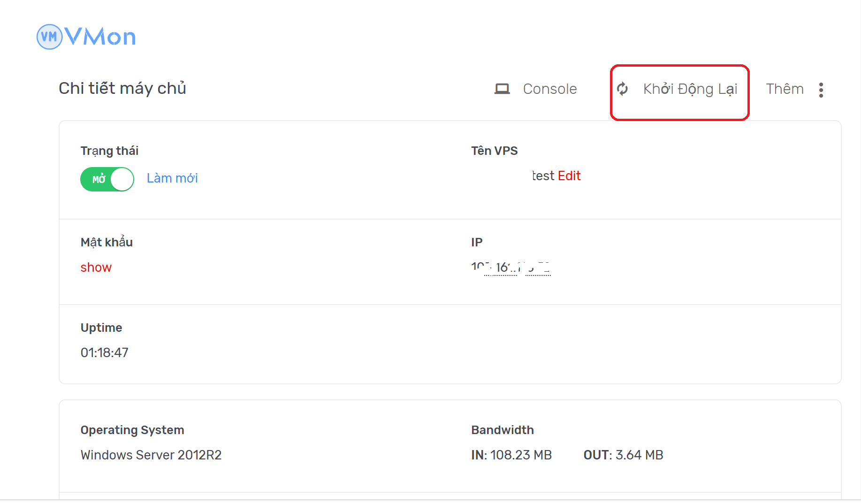The height and width of the screenshot is (504, 861).
Task: Reveal the password using the show link
Action: coord(96,267)
